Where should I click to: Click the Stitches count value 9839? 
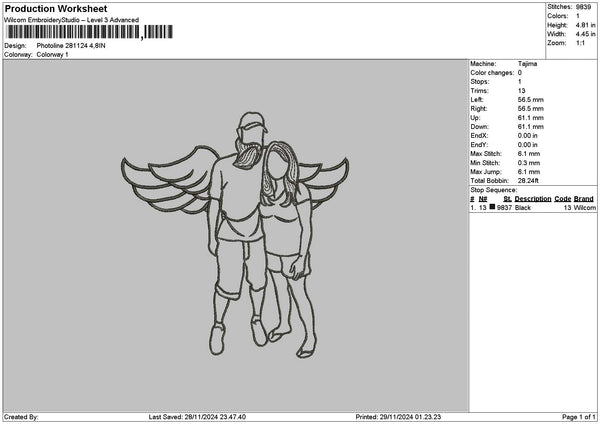[583, 7]
